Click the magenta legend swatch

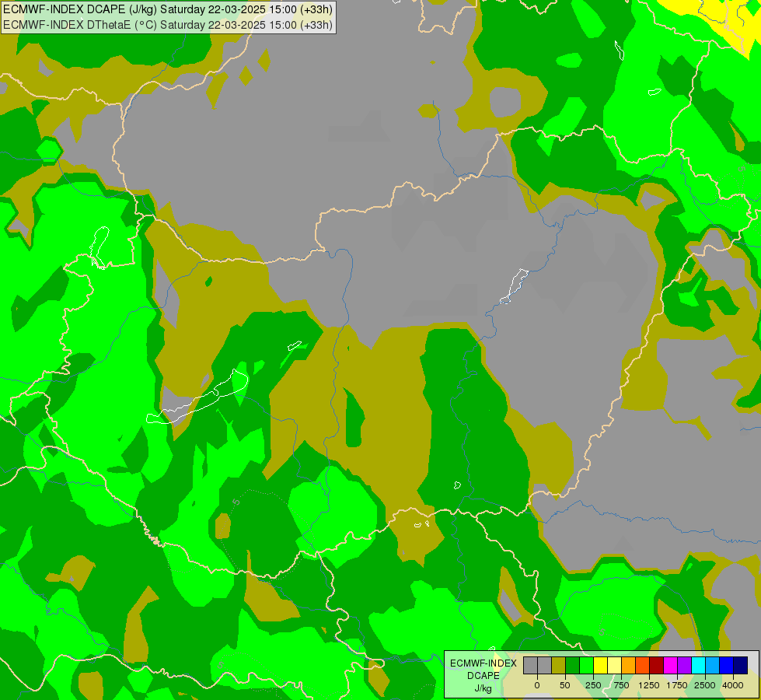(671, 665)
